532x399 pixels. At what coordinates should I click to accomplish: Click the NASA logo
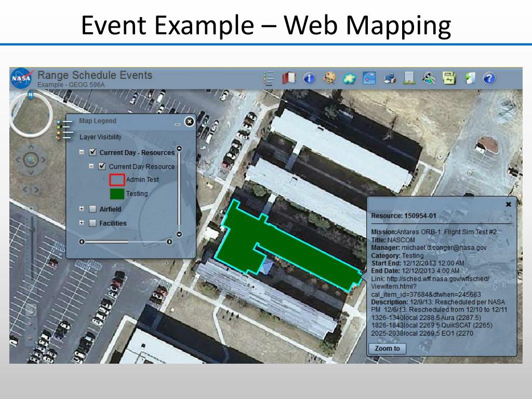coord(21,78)
